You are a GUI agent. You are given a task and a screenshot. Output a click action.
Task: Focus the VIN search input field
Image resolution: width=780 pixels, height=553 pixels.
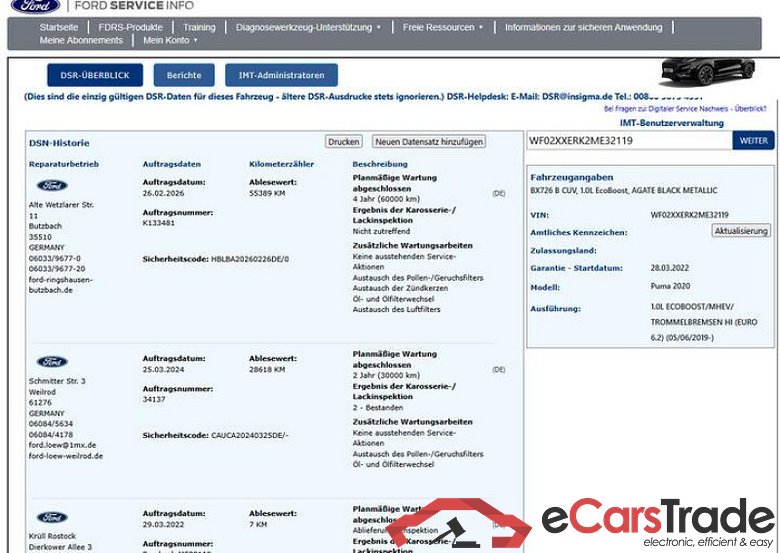coord(629,140)
